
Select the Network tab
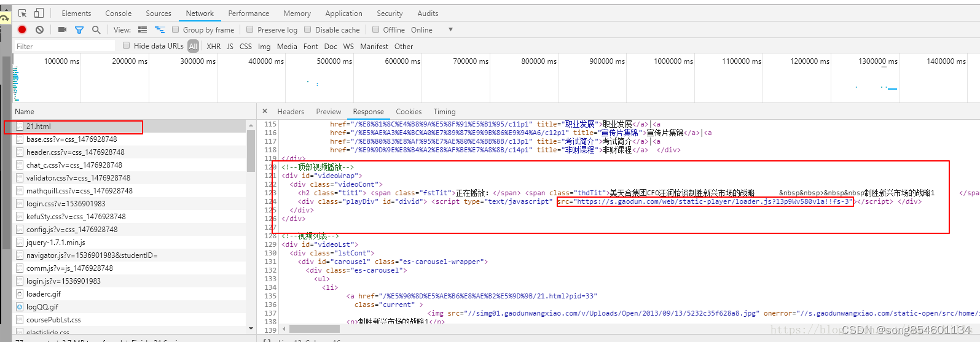[x=200, y=13]
